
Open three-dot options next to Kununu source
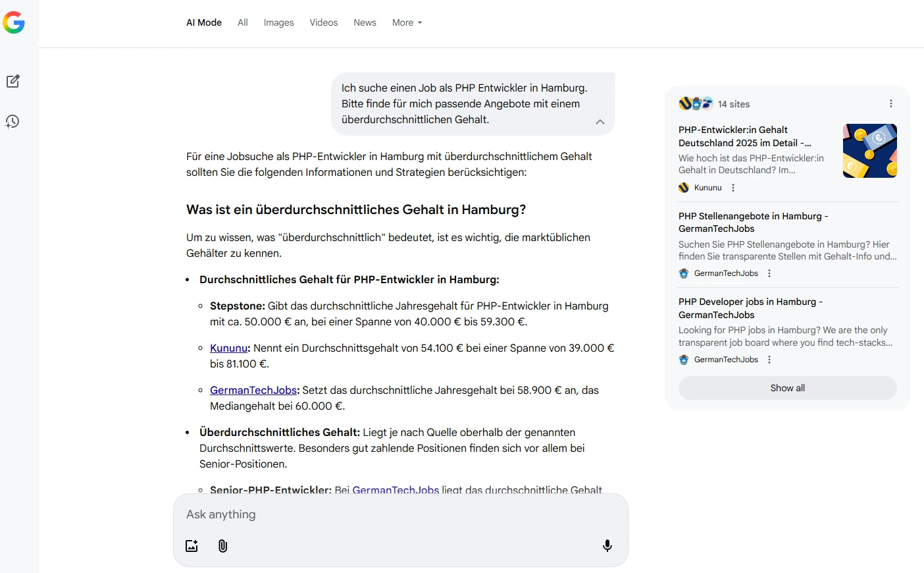pos(733,188)
